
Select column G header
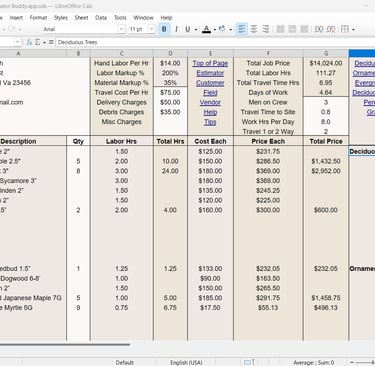(326, 53)
